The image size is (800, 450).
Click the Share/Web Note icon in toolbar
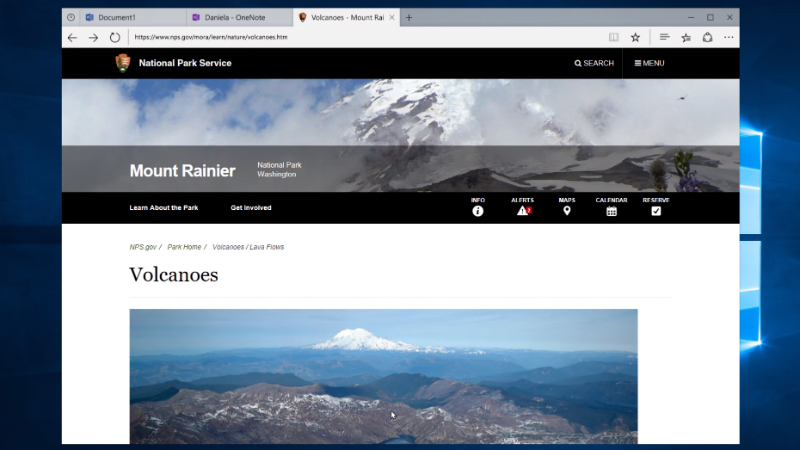[708, 37]
